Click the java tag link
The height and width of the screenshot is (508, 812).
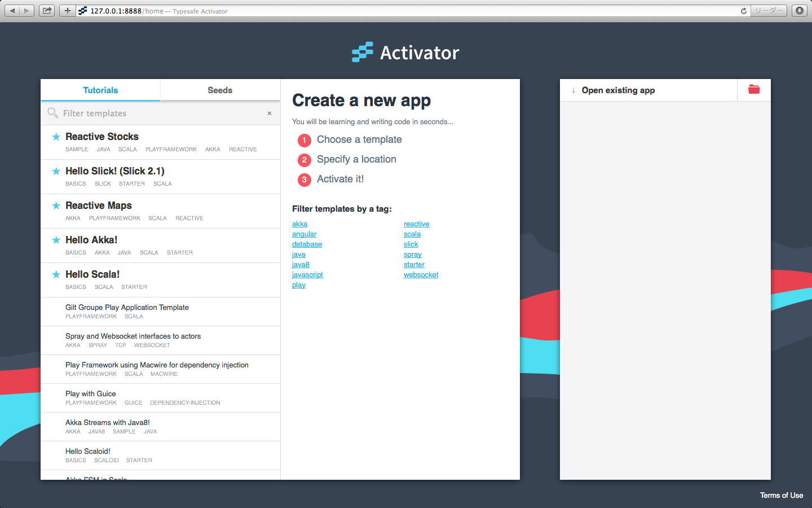point(298,255)
